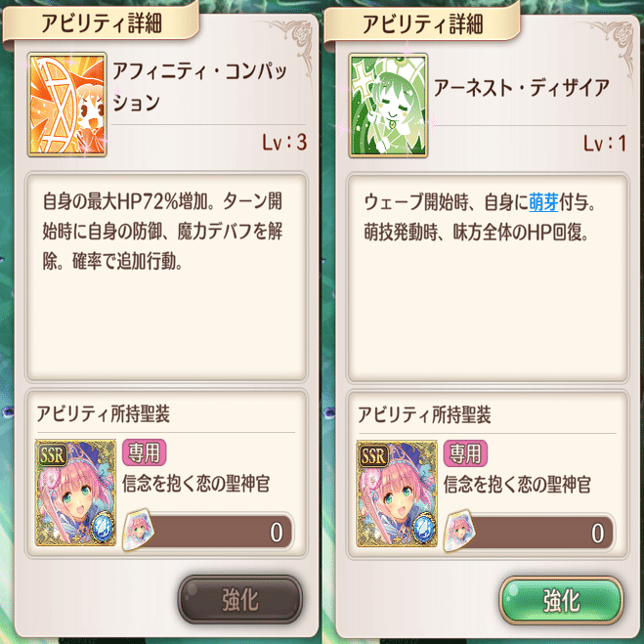Screen dimensions: 644x644
Task: Select the shard fragment icon in left panel
Action: (x=138, y=530)
